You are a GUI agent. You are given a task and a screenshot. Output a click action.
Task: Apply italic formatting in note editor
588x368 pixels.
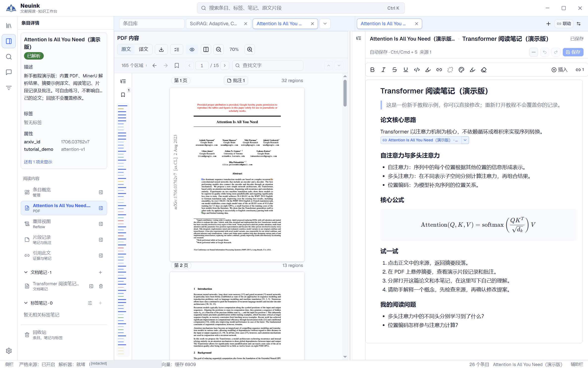pyautogui.click(x=384, y=70)
